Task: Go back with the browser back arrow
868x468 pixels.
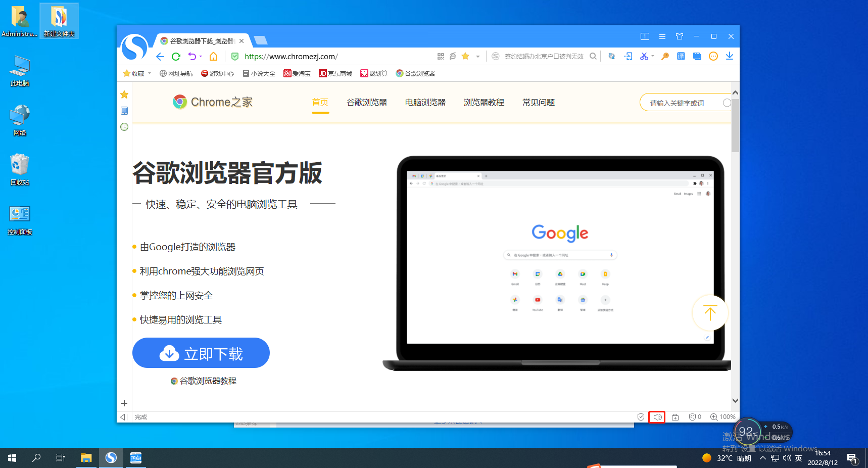Action: point(160,57)
